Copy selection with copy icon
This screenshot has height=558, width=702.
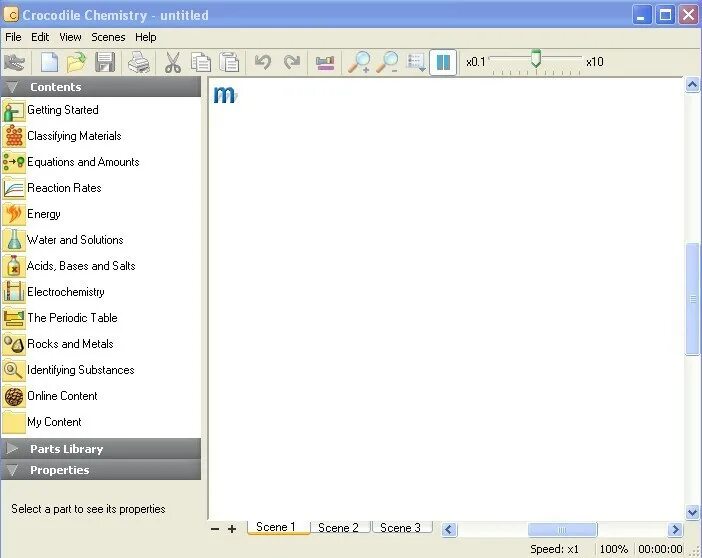(x=201, y=62)
